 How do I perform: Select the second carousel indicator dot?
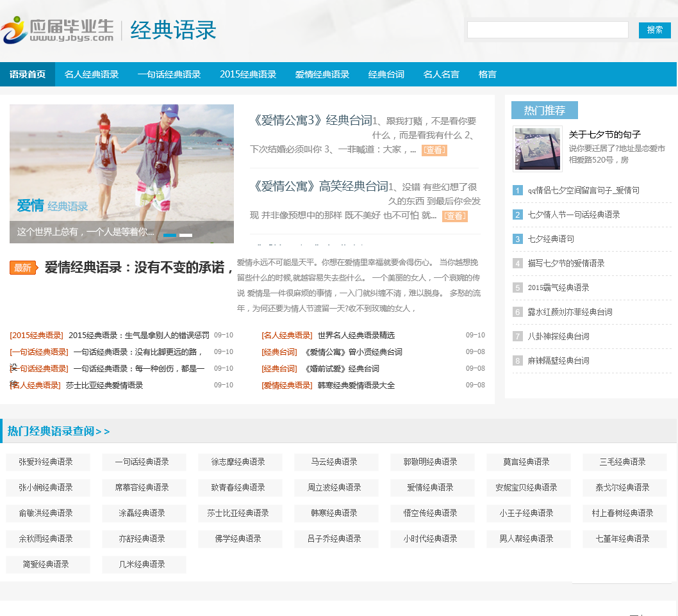point(186,235)
